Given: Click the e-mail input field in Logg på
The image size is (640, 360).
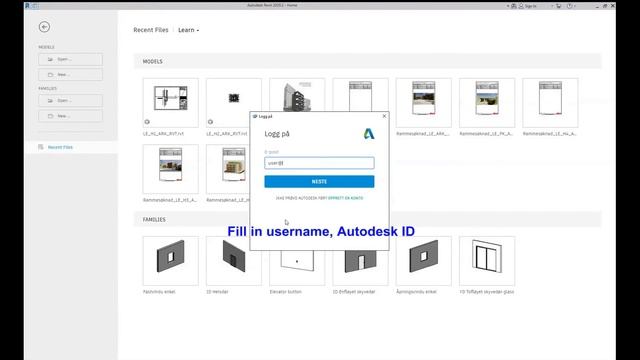Looking at the screenshot, I should [319, 163].
